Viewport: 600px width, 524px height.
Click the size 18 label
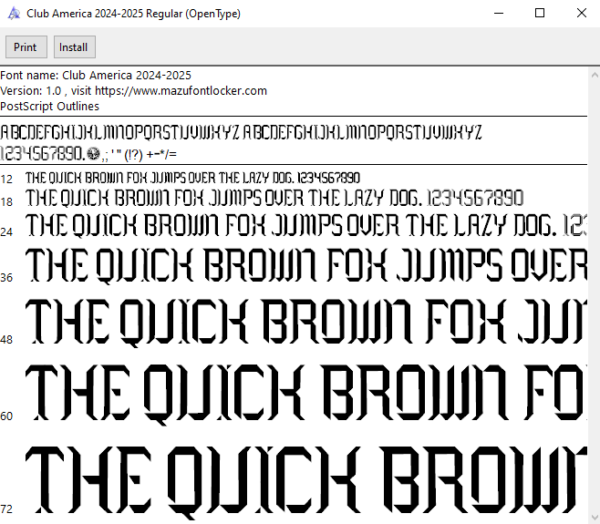click(x=7, y=202)
